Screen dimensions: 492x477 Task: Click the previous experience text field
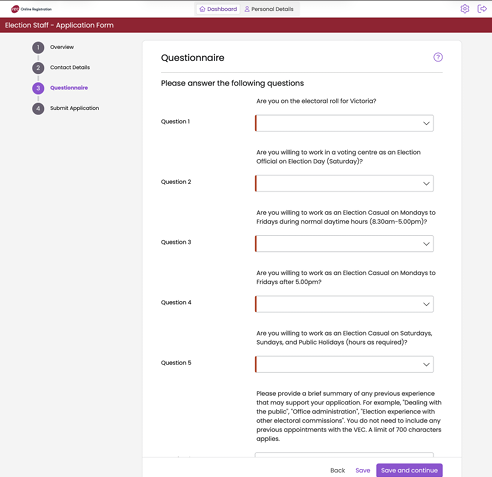pyautogui.click(x=344, y=455)
